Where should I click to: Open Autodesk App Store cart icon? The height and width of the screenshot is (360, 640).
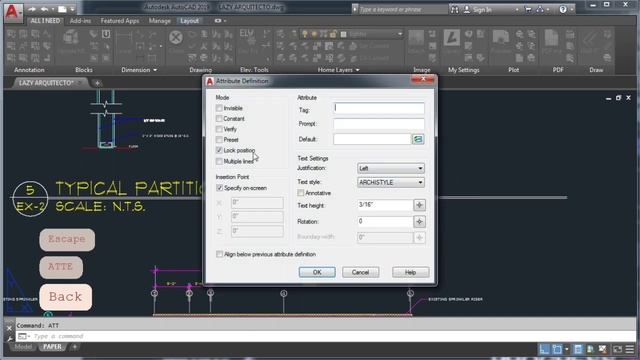coord(528,9)
